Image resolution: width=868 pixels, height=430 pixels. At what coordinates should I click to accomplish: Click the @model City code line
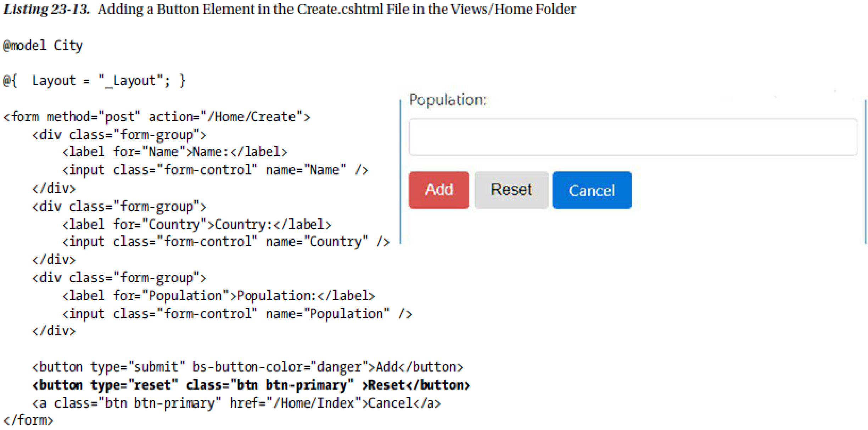43,46
